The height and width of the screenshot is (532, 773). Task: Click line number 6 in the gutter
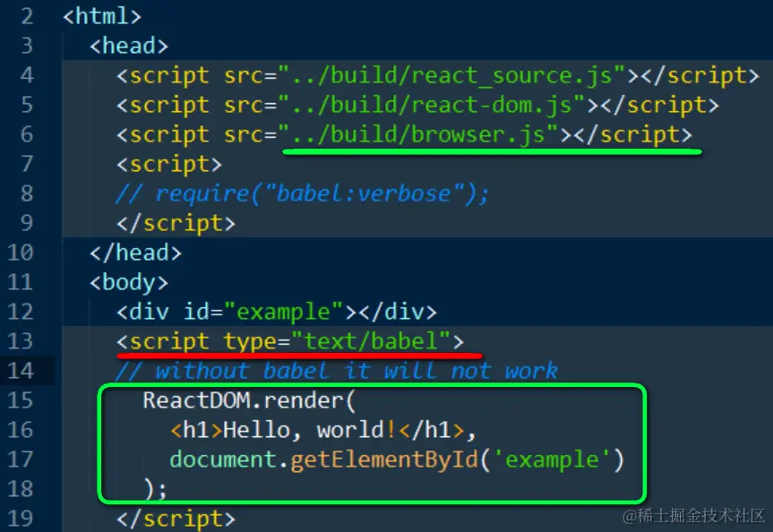(27, 134)
